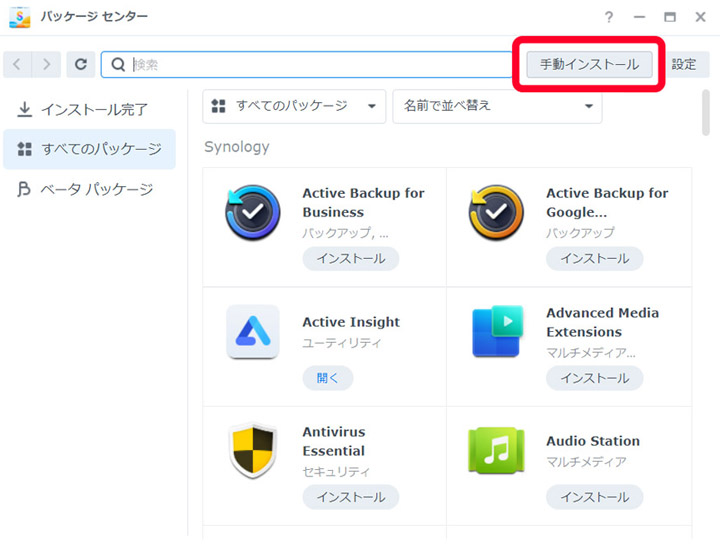Click the download icon beside インストール完了
The width and height of the screenshot is (720, 544).
[24, 110]
